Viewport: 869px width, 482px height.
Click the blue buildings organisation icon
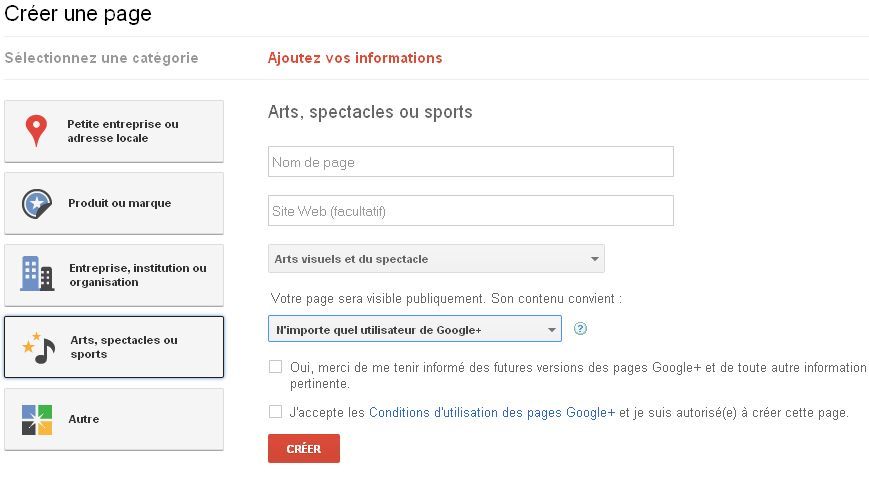[37, 274]
